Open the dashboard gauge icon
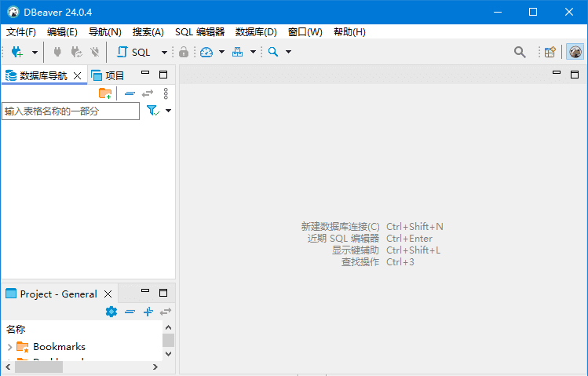This screenshot has width=588, height=376. 206,52
